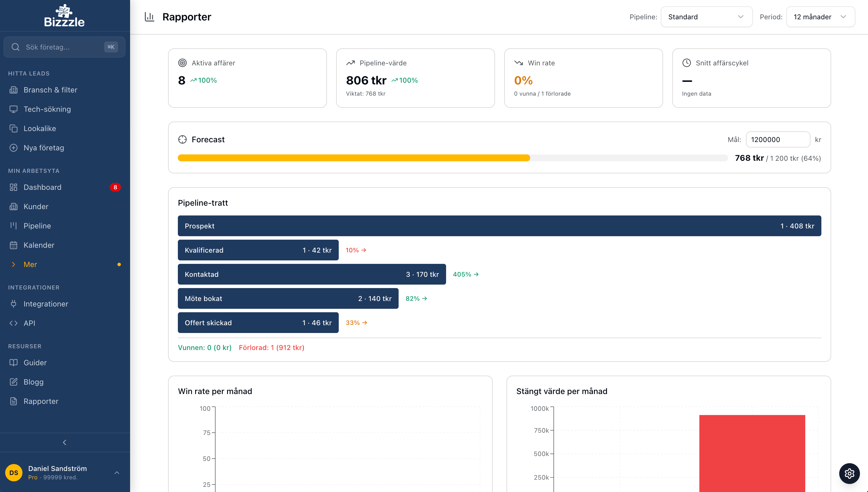Open the settings gear floating button
Viewport: 868px width, 492px height.
[x=849, y=473]
